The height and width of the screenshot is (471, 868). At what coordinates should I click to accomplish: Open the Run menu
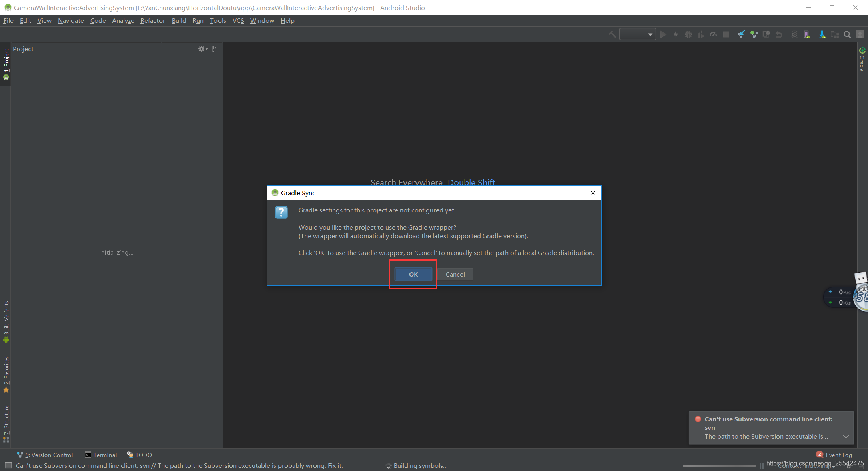pos(198,20)
